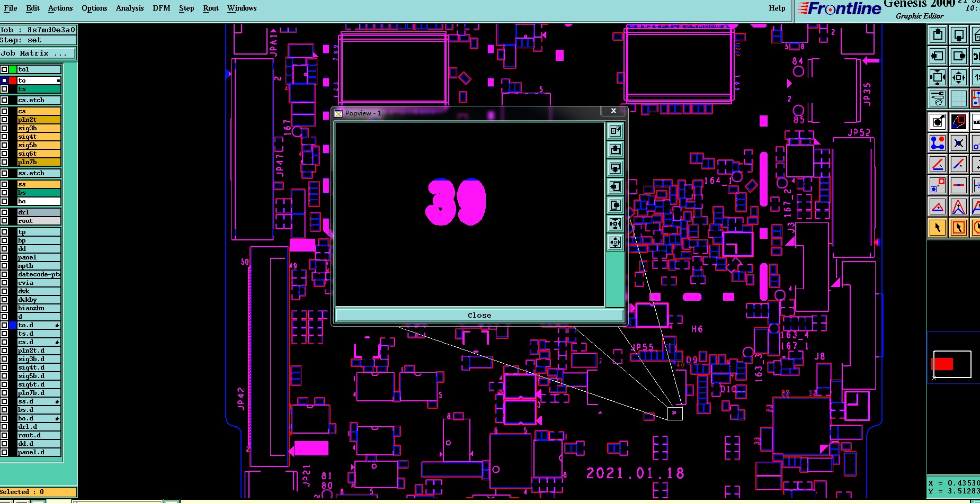Select the red-blue diagonal line tool
This screenshot has width=980, height=503.
click(x=959, y=164)
